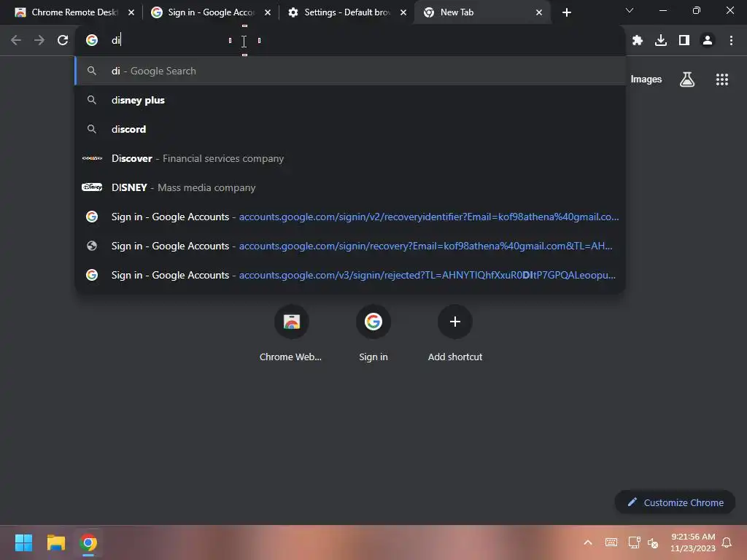
Task: Select DISNEY Mass media company suggestion
Action: tap(350, 187)
